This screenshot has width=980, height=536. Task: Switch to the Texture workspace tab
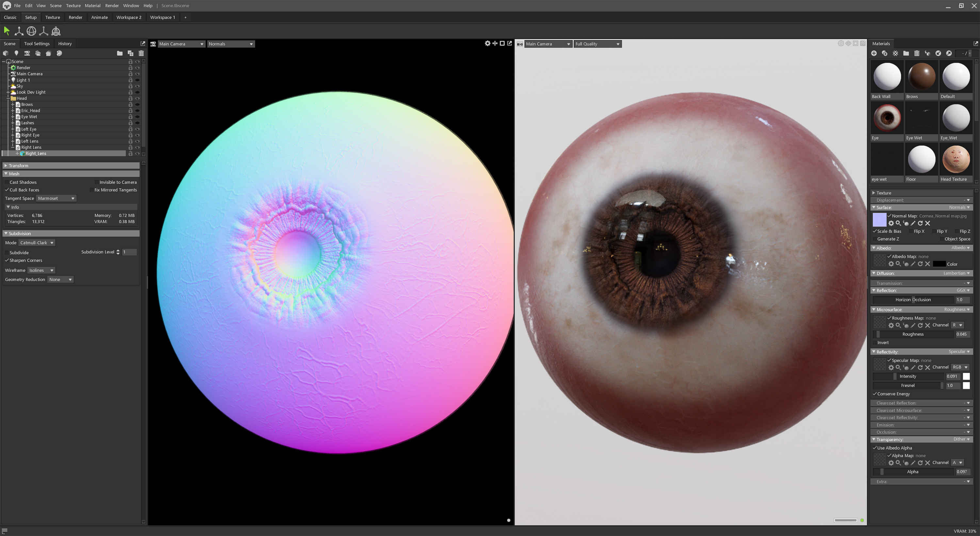53,17
